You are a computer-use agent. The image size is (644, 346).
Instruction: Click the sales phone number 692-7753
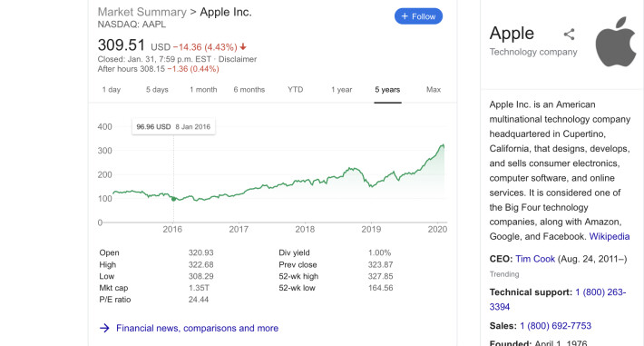[556, 326]
